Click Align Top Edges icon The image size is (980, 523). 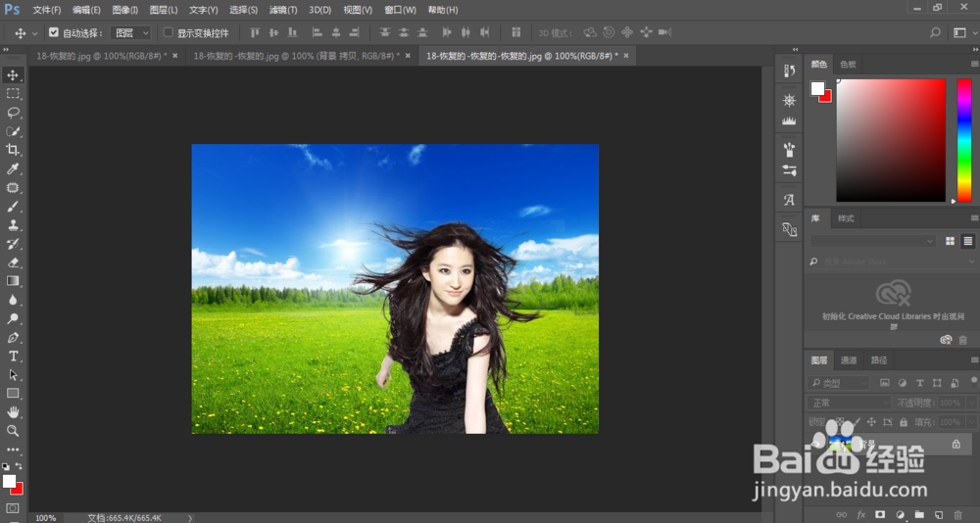(255, 32)
